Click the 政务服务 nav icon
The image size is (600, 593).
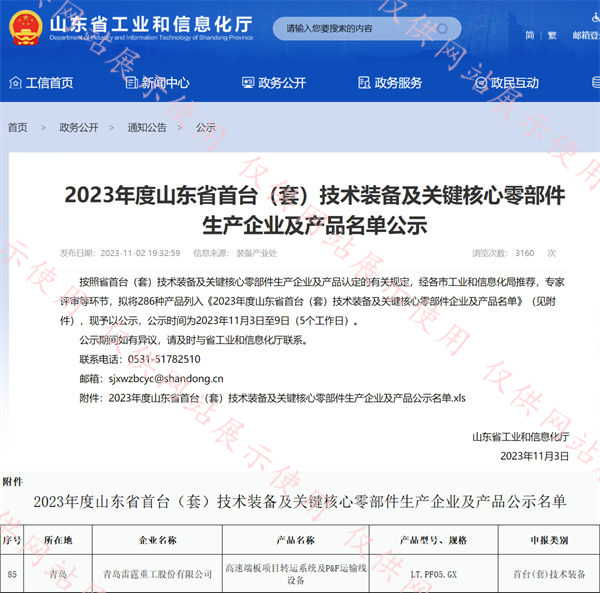[x=364, y=83]
